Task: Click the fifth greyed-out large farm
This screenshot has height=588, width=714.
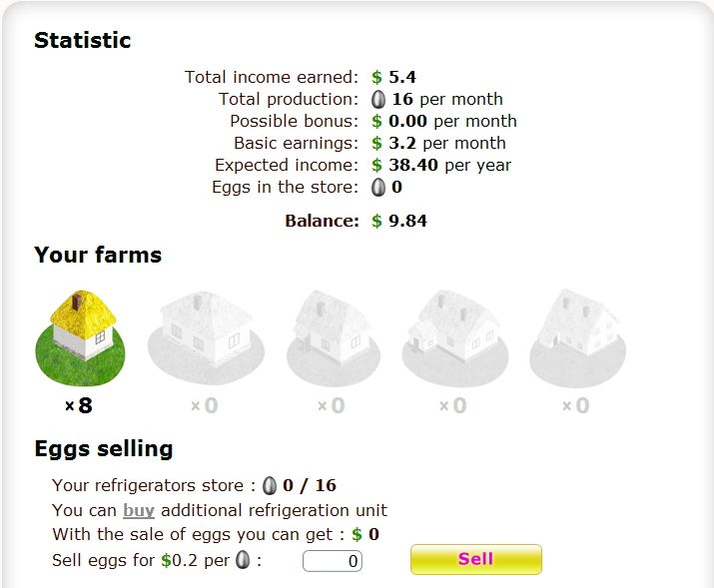Action: [577, 338]
